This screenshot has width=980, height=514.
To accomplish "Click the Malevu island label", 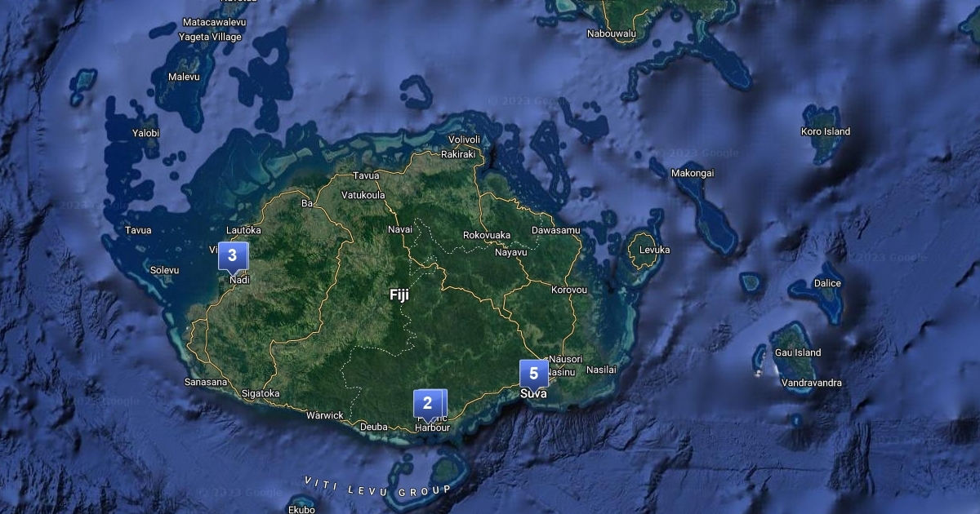I will (184, 78).
